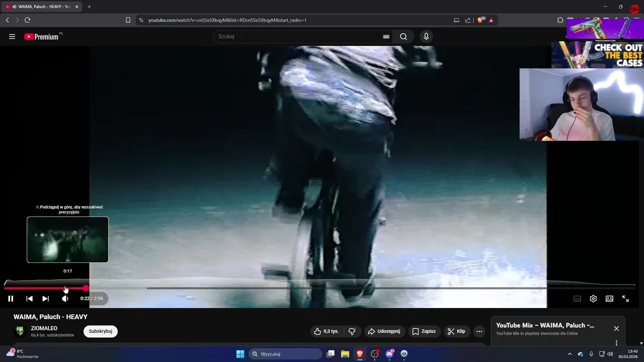Skip to the previous video

[x=29, y=299]
